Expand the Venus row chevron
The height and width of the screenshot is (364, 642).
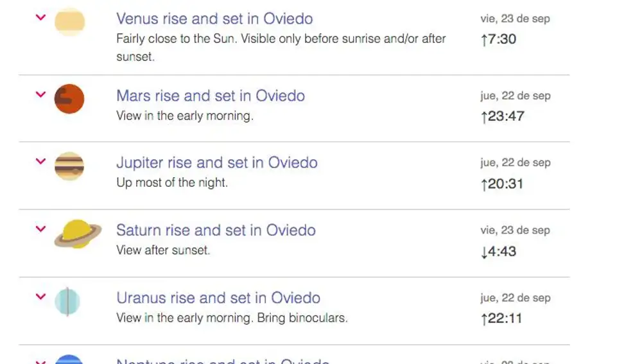40,17
